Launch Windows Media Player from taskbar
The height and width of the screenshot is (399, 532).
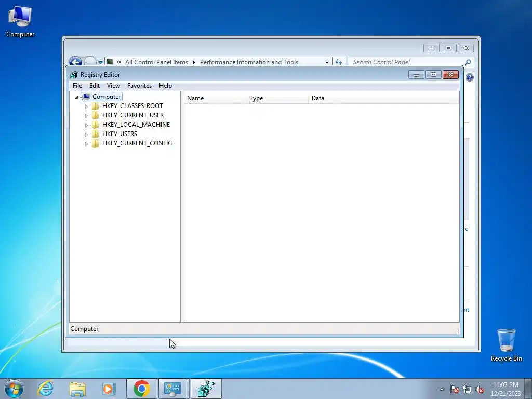point(109,389)
